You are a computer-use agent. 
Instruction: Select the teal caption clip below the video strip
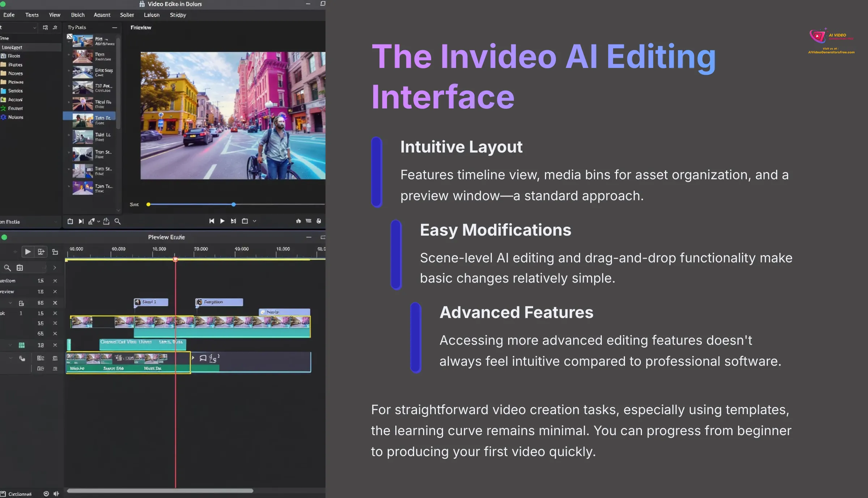tap(143, 344)
